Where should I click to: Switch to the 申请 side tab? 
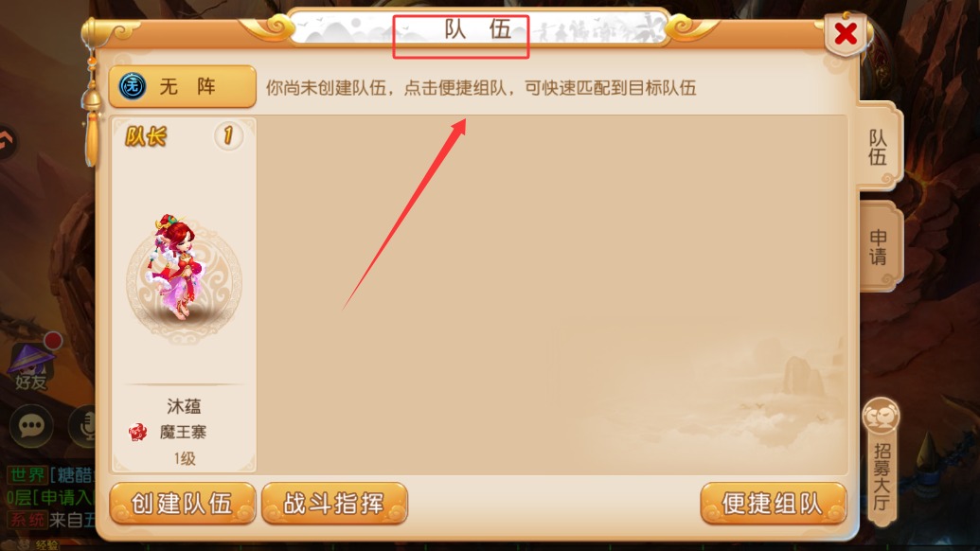[878, 247]
